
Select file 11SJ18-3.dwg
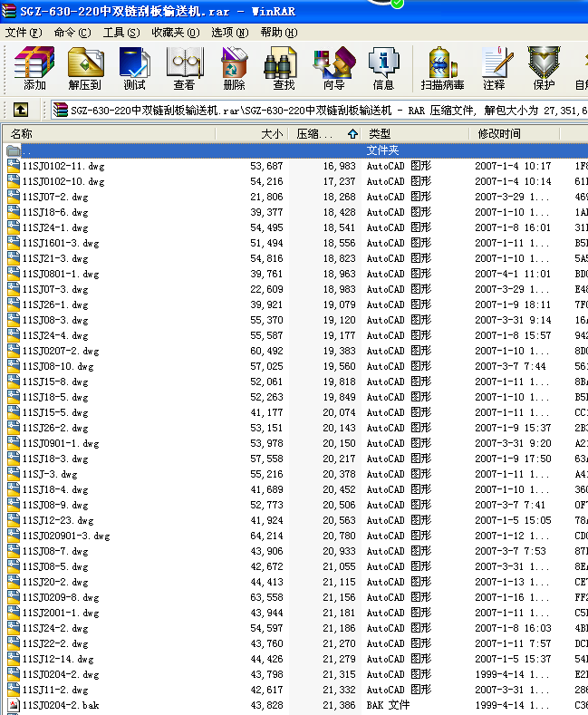[55, 459]
